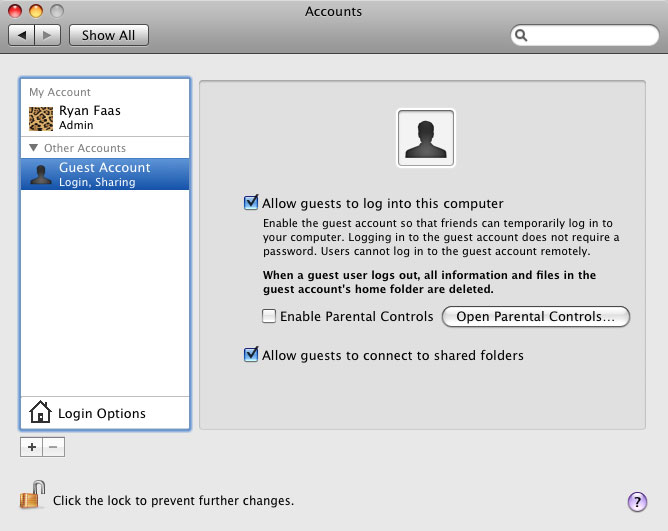Disable Allow guests to log into computer
The image size is (668, 531).
(x=251, y=203)
